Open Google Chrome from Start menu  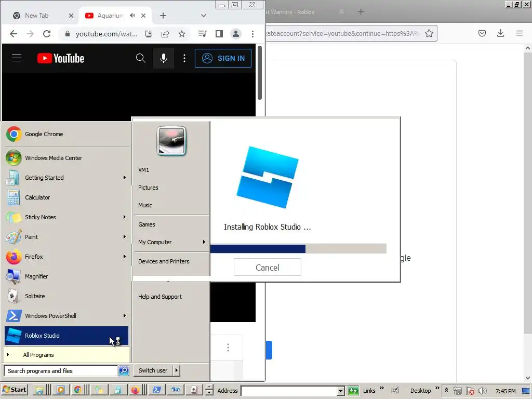click(x=66, y=134)
